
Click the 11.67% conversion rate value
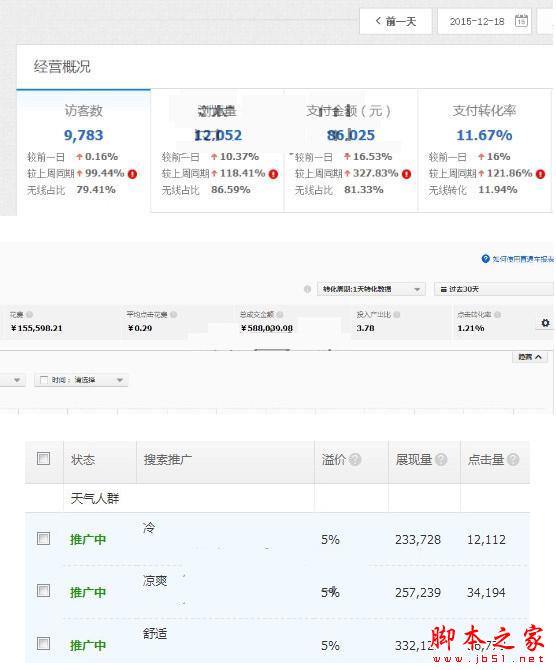484,135
